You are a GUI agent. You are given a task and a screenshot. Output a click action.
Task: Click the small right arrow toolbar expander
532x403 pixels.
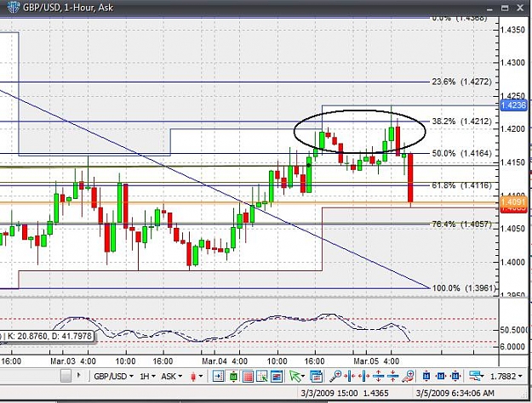point(78,375)
